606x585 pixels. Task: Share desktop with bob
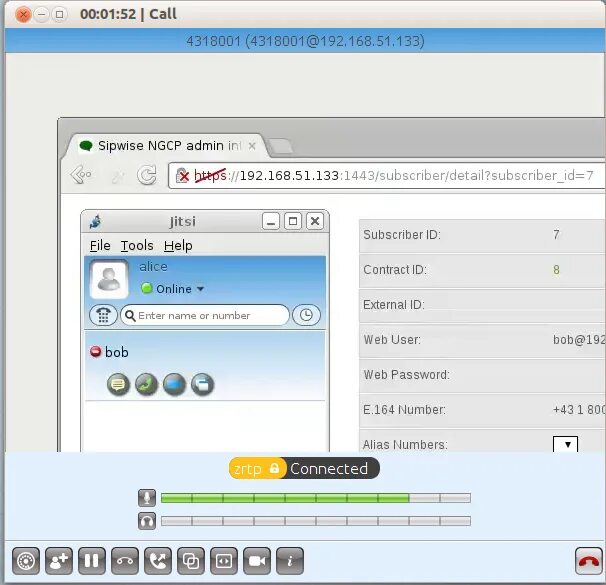pos(202,384)
